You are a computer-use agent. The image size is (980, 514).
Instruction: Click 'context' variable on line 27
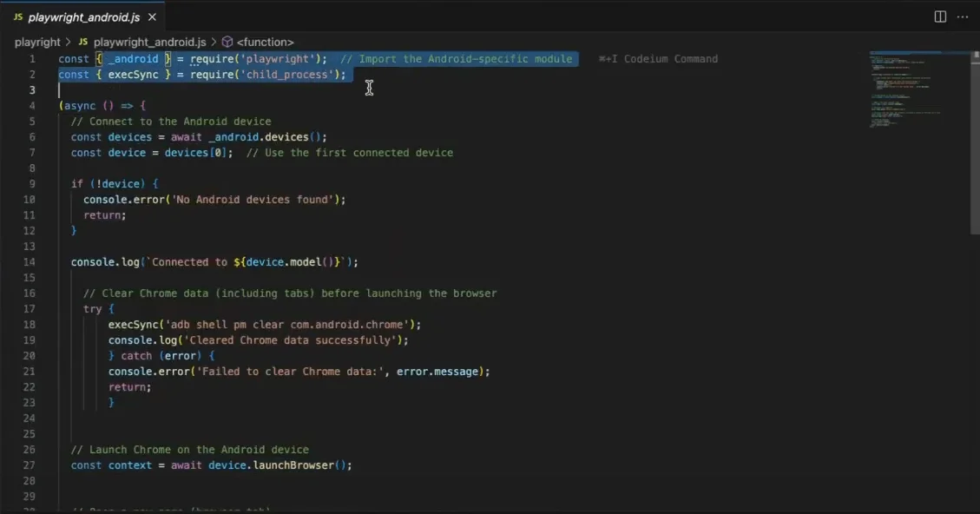pyautogui.click(x=130, y=465)
